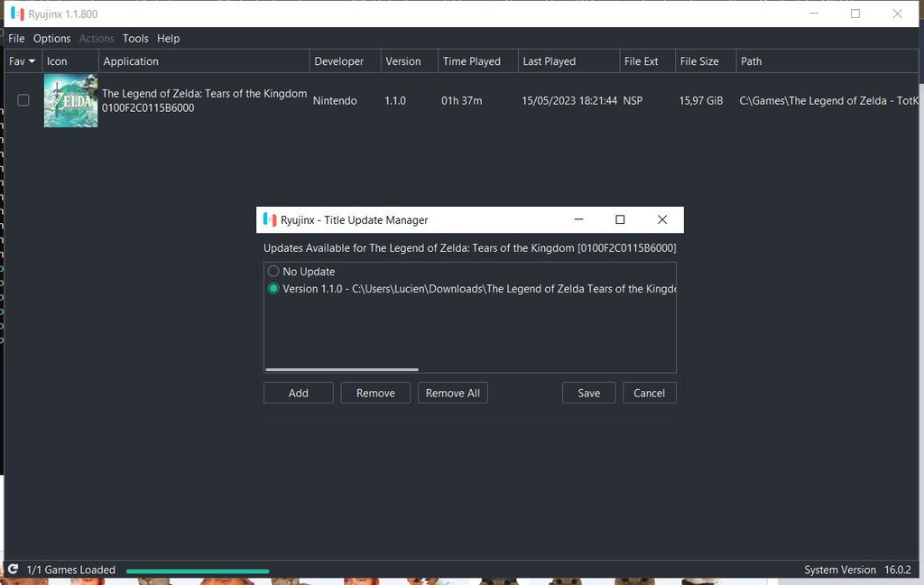Minimize the Title Update Manager dialog

pos(578,220)
